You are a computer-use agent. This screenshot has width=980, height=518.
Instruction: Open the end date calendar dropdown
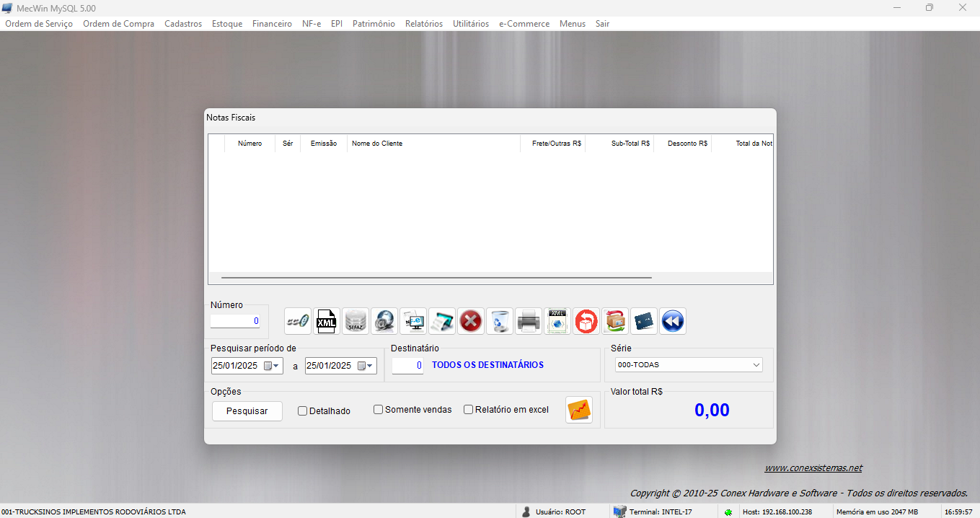[370, 366]
